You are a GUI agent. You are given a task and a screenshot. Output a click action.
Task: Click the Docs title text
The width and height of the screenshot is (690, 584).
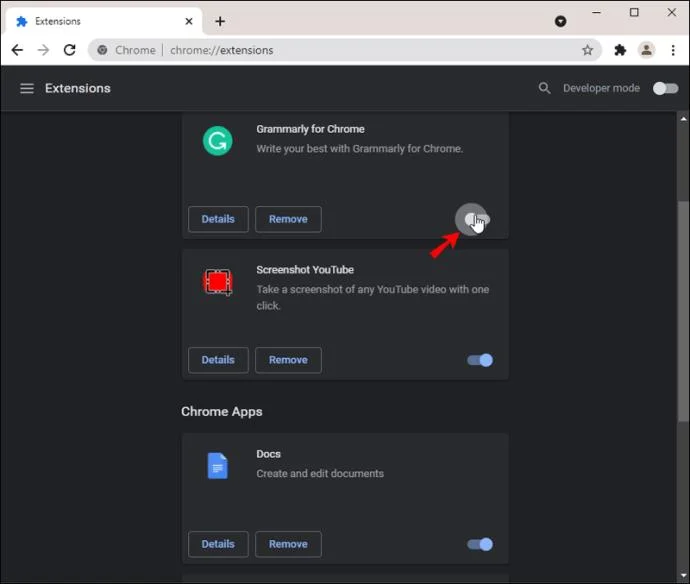tap(268, 454)
